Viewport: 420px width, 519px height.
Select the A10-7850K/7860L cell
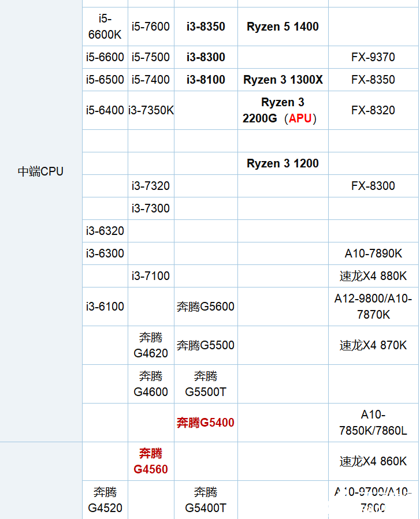point(373,423)
